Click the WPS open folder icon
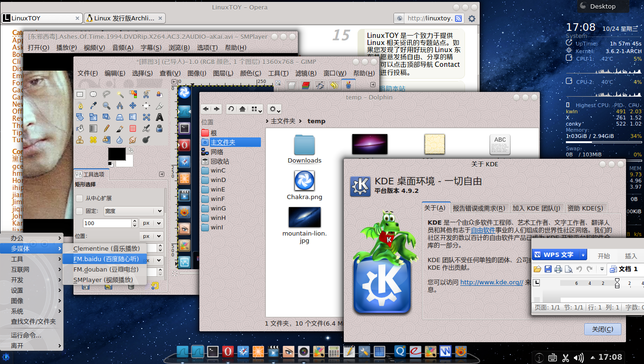 537,269
